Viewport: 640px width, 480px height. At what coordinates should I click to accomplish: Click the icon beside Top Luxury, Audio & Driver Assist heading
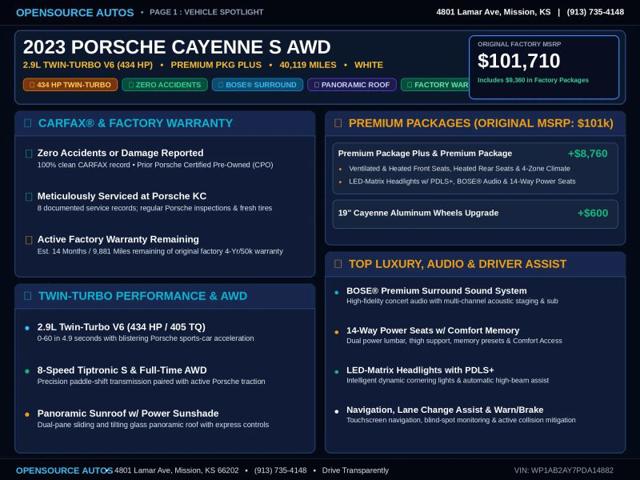[x=338, y=264]
